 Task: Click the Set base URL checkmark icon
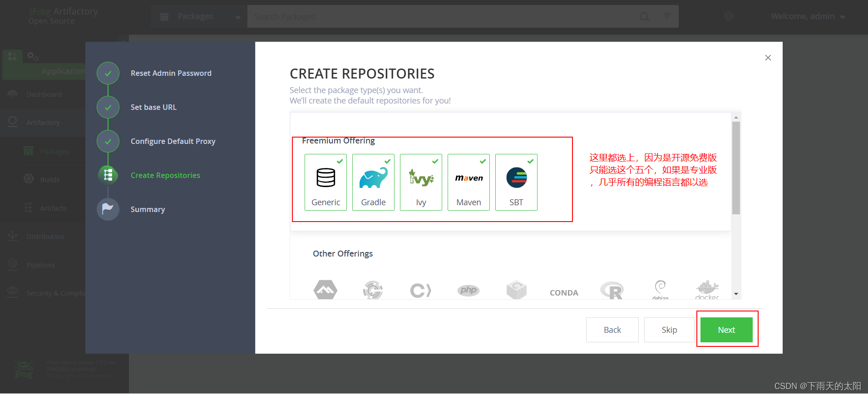coord(108,107)
